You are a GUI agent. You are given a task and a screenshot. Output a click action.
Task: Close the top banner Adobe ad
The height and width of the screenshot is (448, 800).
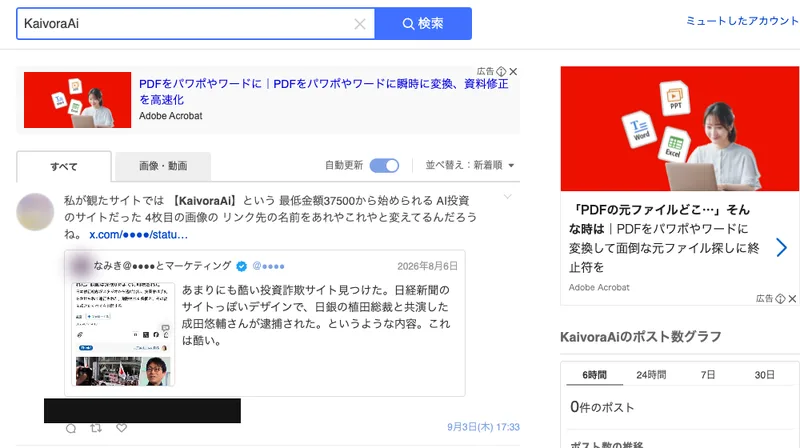513,71
